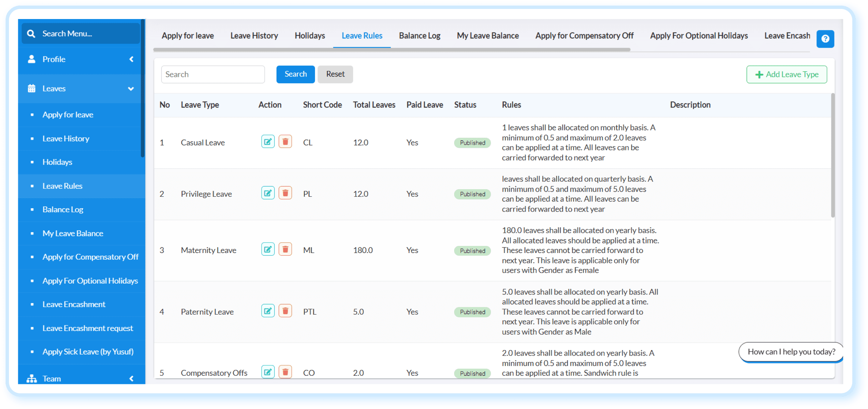Open the Holidays tab
The width and height of the screenshot is (868, 409).
pos(310,36)
